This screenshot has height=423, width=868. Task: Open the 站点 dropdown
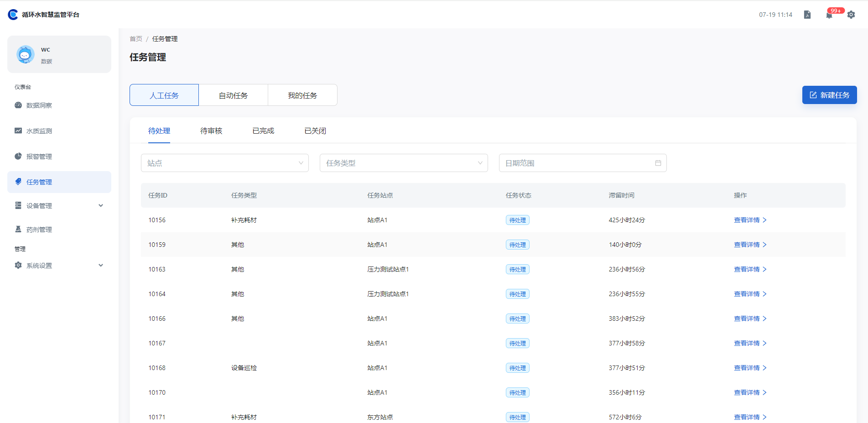pyautogui.click(x=225, y=163)
